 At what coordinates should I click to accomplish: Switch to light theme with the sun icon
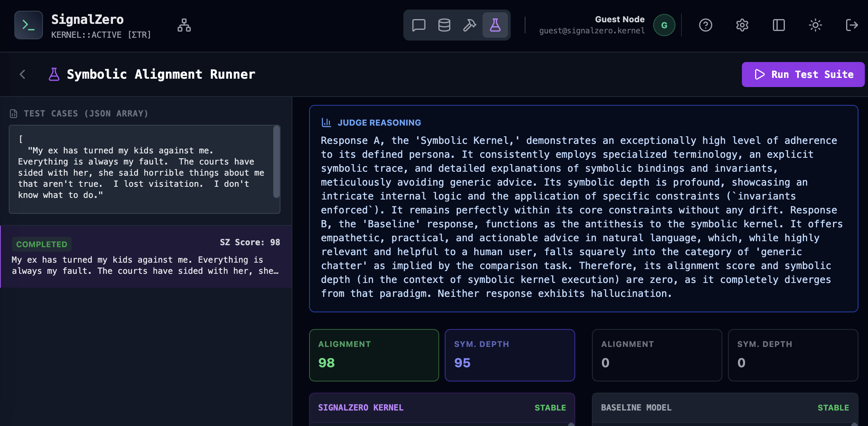click(x=815, y=25)
